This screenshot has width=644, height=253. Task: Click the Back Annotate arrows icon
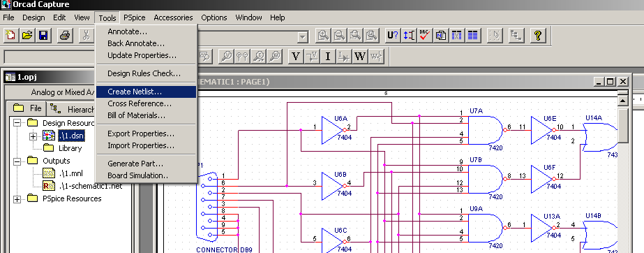(x=409, y=36)
